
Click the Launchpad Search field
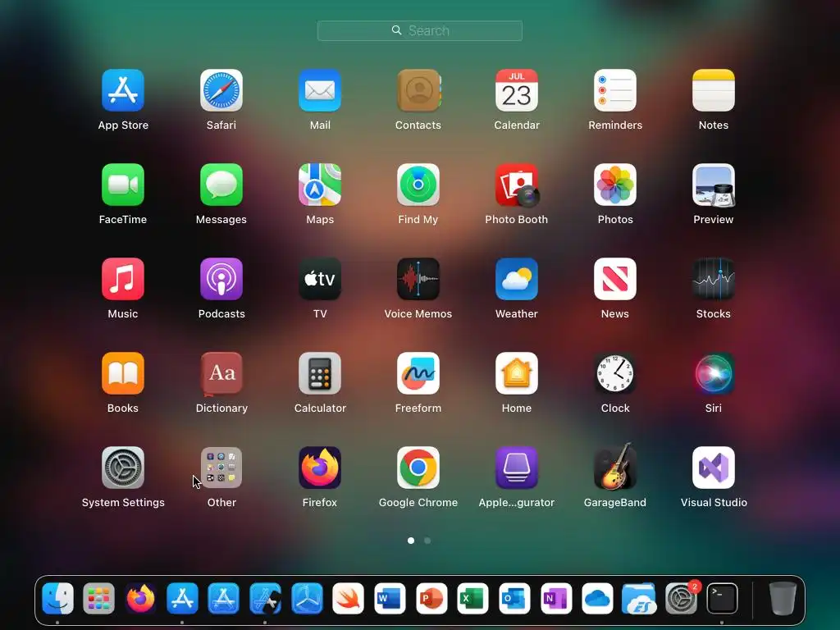420,30
